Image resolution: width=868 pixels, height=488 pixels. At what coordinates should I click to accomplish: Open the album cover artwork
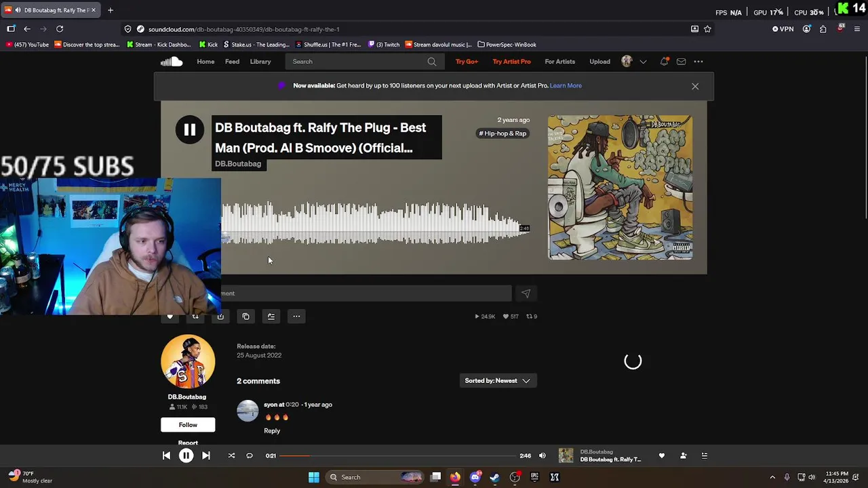tap(620, 188)
